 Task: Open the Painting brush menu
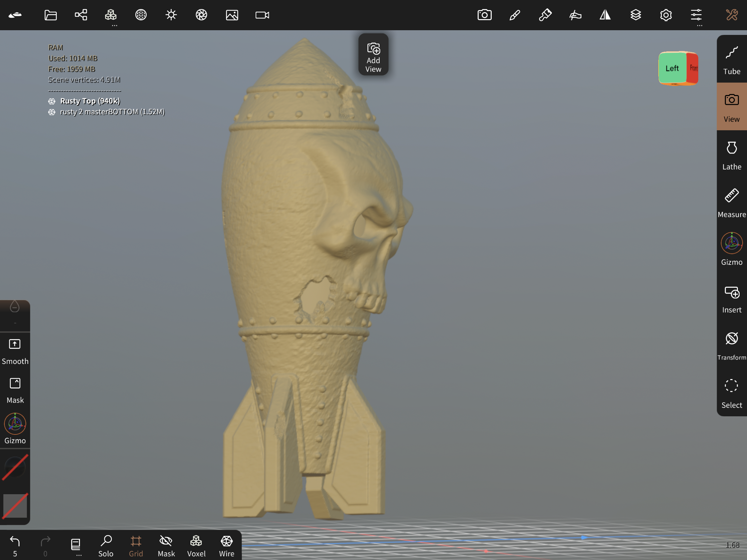[545, 15]
